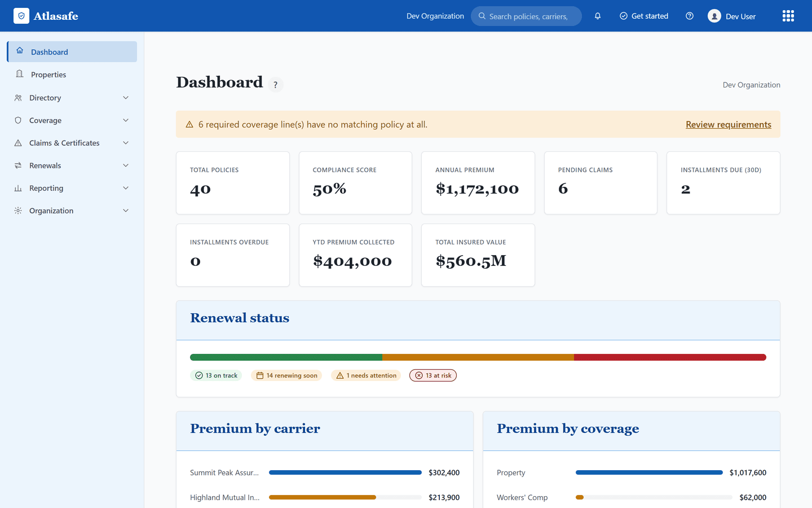Open the Dev Organization switcher in the top bar
812x508 pixels.
[x=435, y=16]
